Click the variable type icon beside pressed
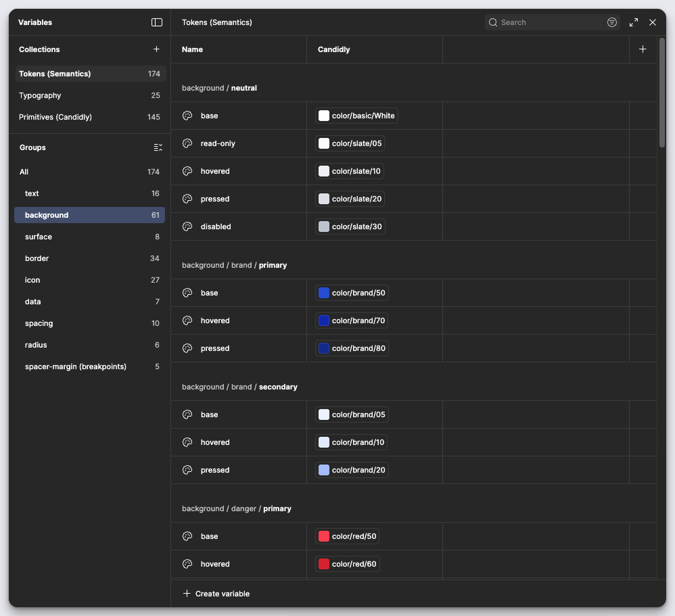The image size is (675, 616). 187,198
